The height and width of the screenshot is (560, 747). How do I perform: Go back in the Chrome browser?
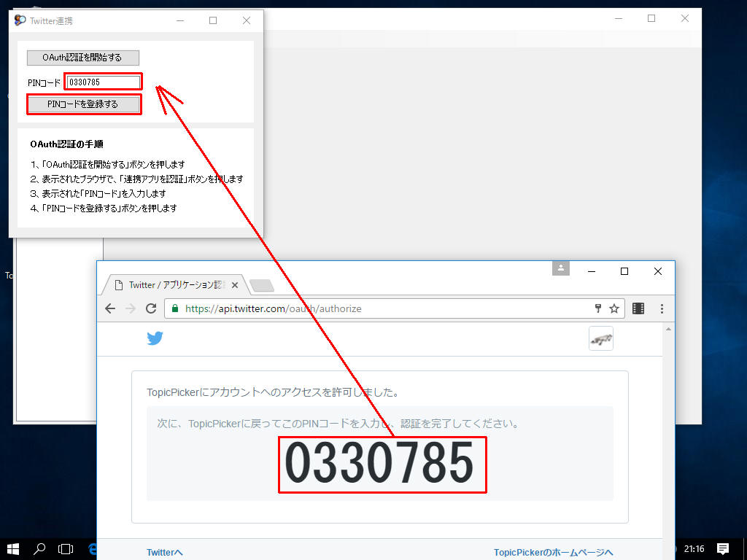pos(110,308)
